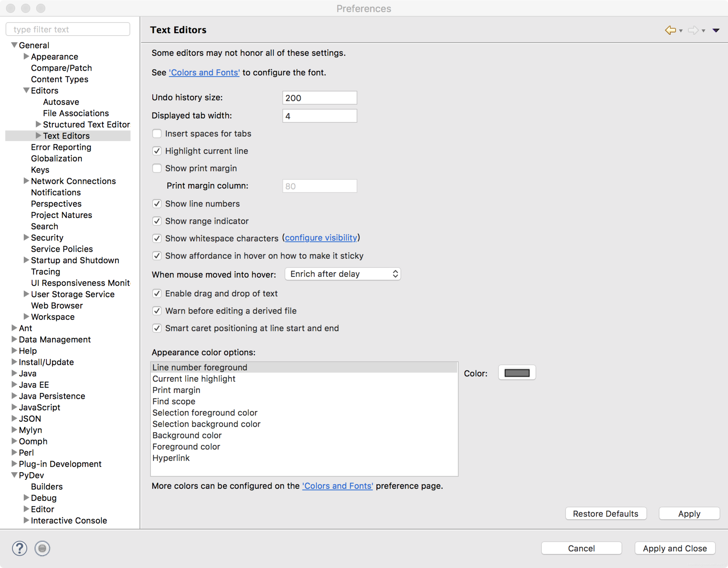Toggle Highlight current line checkbox
The image size is (728, 568).
click(x=157, y=151)
